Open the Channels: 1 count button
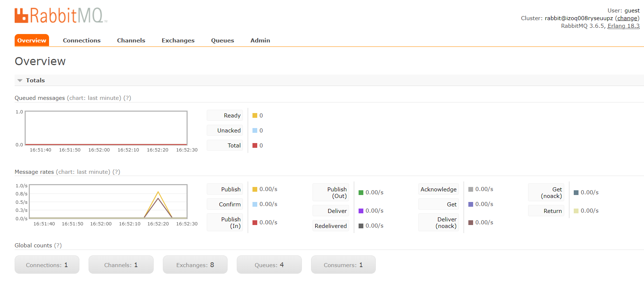Viewport: 644px width, 281px height. coord(121,265)
